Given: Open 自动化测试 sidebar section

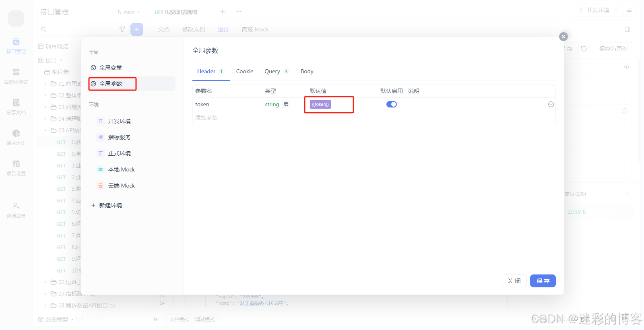Looking at the screenshot, I should coord(16,76).
